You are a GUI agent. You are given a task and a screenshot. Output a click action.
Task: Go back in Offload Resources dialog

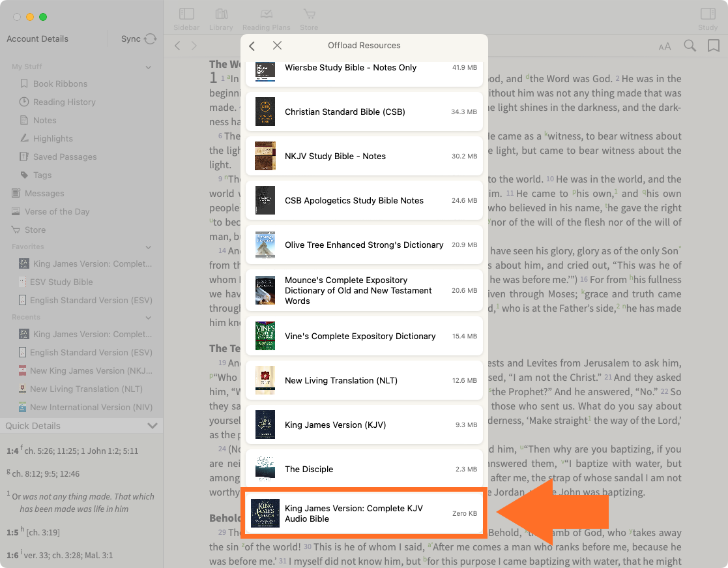[x=252, y=46]
